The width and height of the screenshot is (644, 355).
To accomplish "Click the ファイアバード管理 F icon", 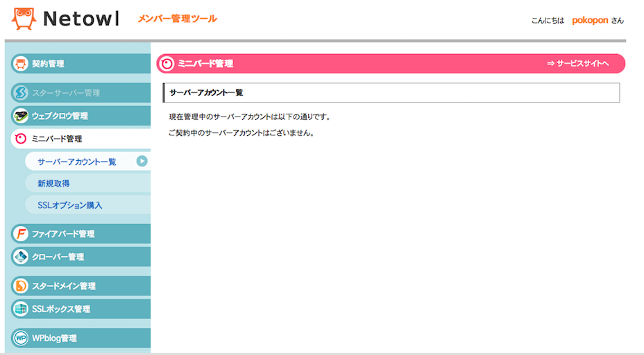I will pos(21,234).
